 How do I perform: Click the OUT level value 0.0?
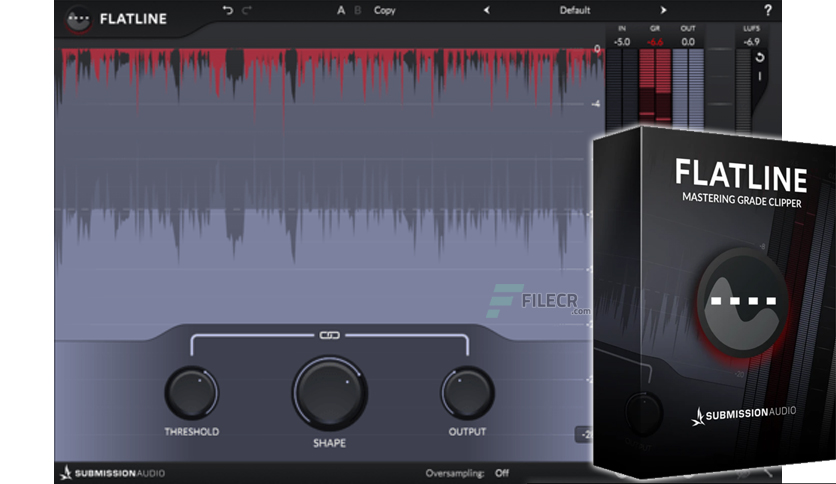[688, 42]
